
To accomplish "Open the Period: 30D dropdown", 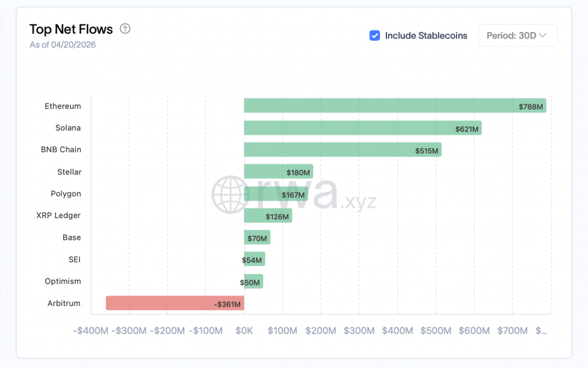I will tap(517, 36).
